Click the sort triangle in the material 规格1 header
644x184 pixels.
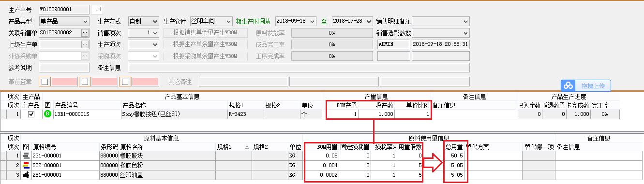tap(247, 146)
